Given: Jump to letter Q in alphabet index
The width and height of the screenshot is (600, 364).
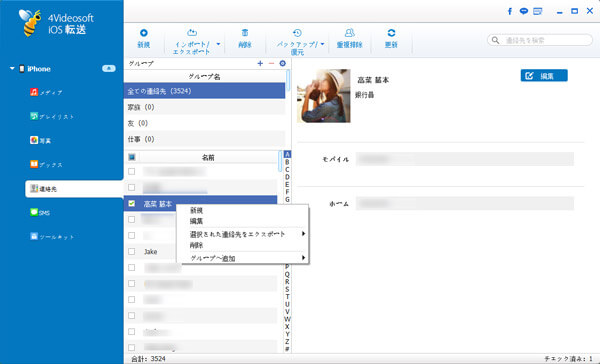Looking at the screenshot, I should pyautogui.click(x=287, y=274).
